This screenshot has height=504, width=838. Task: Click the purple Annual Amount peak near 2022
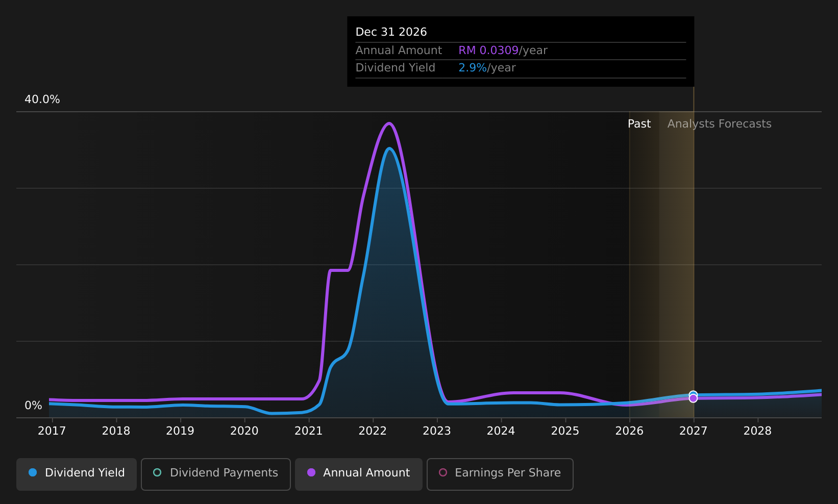389,123
